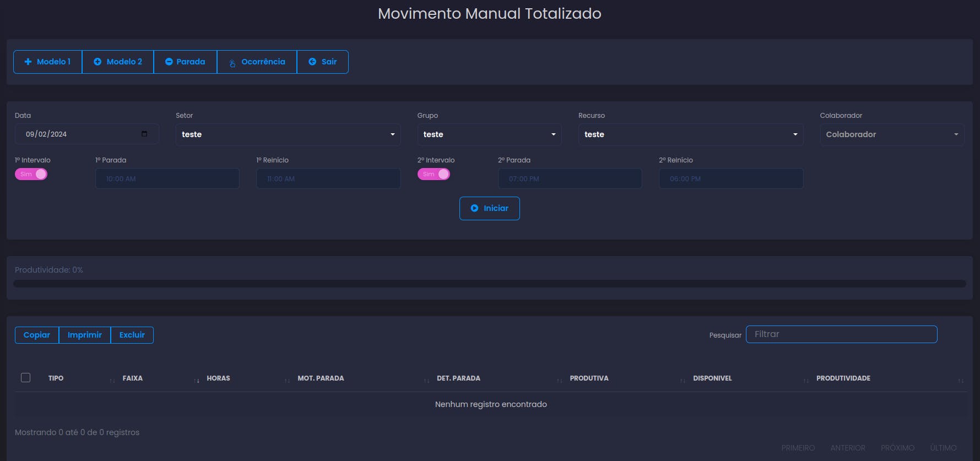Click the 1º Reinício time field

click(x=328, y=178)
